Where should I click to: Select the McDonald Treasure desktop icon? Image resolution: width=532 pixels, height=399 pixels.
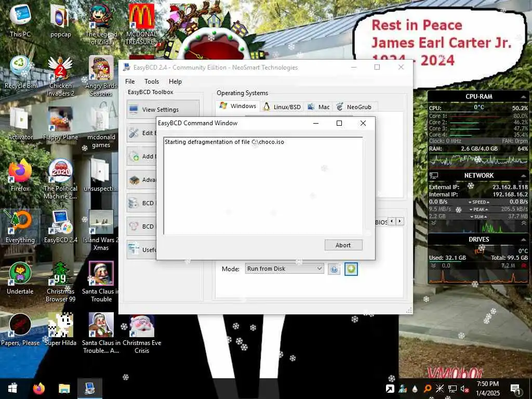[141, 24]
